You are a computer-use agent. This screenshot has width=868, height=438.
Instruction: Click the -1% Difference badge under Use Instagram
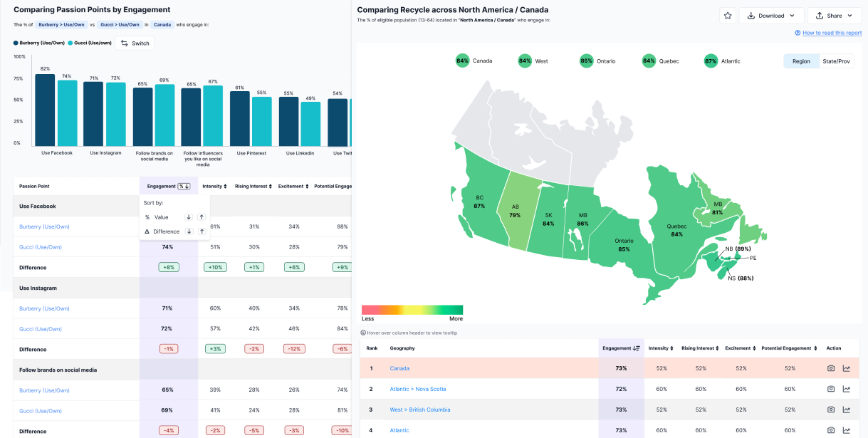click(169, 349)
